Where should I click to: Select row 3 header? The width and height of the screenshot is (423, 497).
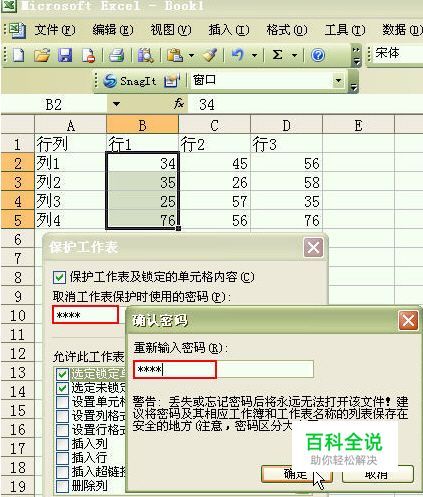click(18, 182)
